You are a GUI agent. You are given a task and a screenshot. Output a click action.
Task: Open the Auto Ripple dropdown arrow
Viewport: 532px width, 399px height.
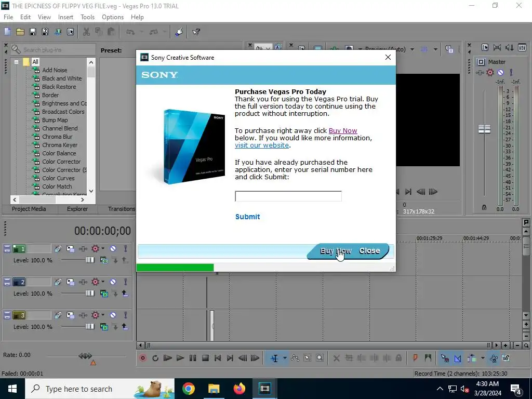click(x=483, y=358)
